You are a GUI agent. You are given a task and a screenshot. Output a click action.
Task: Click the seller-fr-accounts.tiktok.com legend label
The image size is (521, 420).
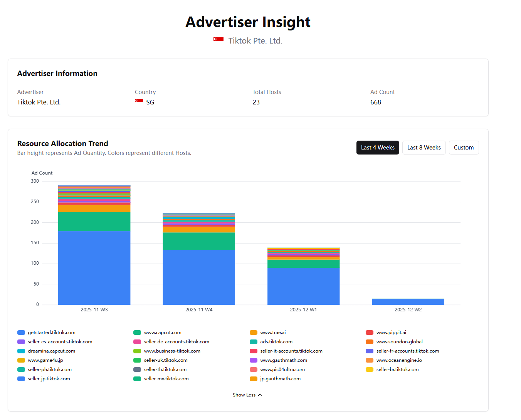(408, 351)
